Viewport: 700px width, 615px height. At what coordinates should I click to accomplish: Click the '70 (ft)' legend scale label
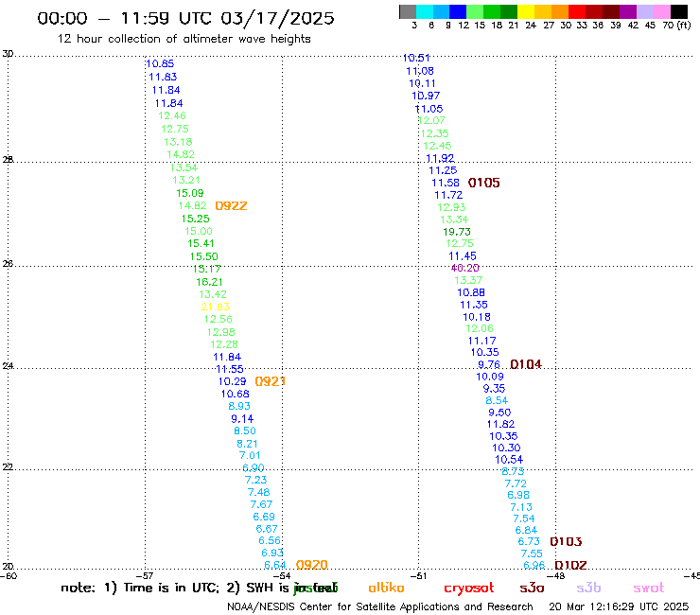[x=676, y=26]
